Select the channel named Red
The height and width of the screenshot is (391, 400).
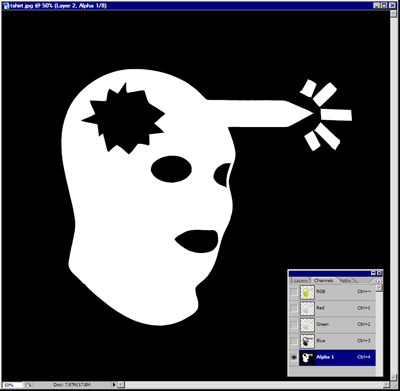pos(320,308)
